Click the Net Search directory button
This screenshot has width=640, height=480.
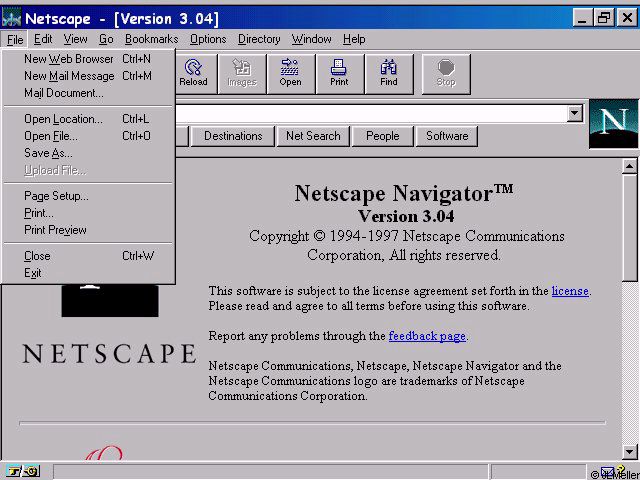pos(313,136)
